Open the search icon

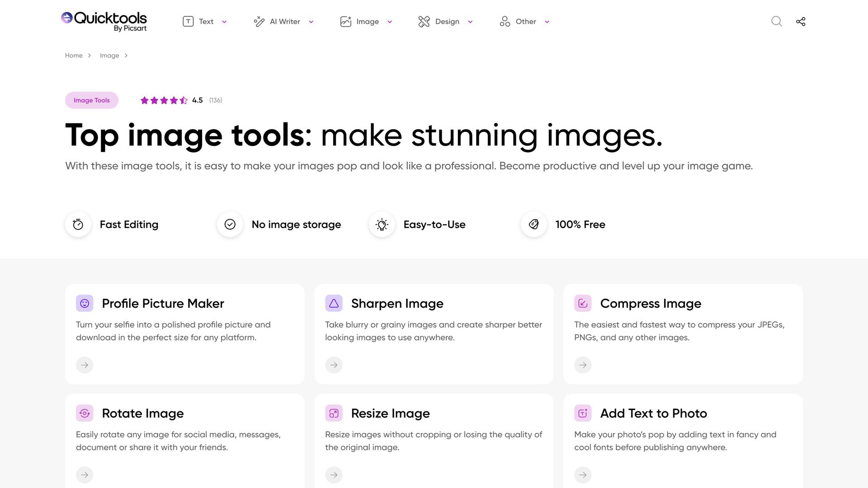777,21
